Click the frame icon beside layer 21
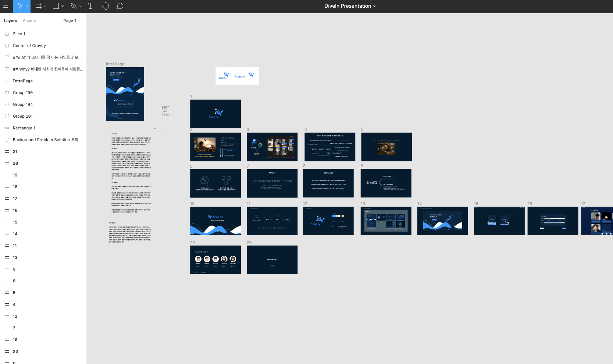This screenshot has width=613, height=364. pos(7,151)
